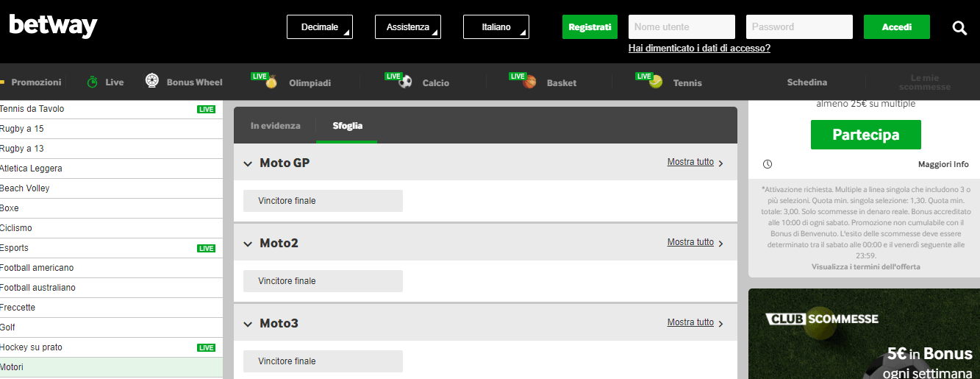Select the Sfoglia tab
The height and width of the screenshot is (379, 980).
[347, 126]
